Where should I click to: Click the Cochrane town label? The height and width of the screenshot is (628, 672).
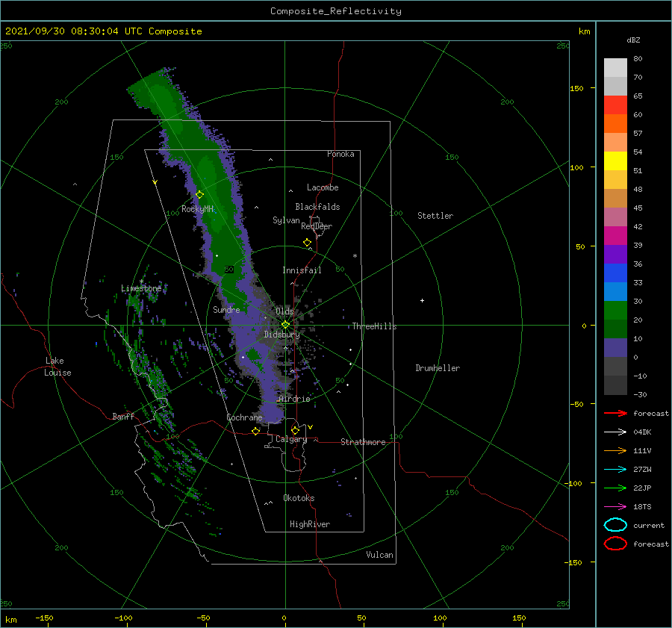(x=244, y=417)
